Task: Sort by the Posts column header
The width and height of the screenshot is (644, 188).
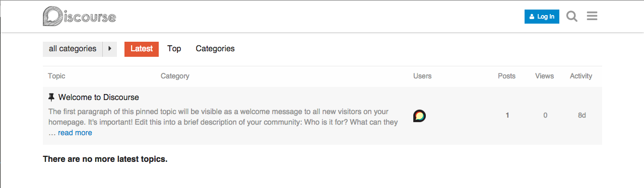Action: 506,76
